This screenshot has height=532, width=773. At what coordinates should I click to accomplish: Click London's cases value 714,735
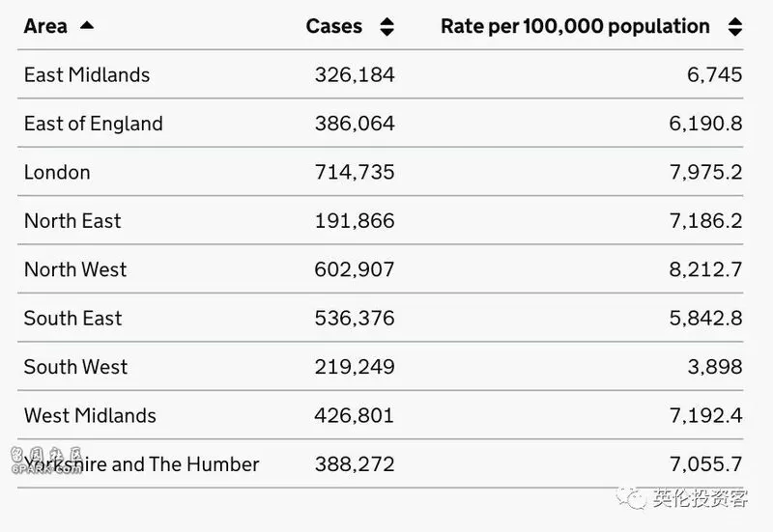[x=355, y=173]
